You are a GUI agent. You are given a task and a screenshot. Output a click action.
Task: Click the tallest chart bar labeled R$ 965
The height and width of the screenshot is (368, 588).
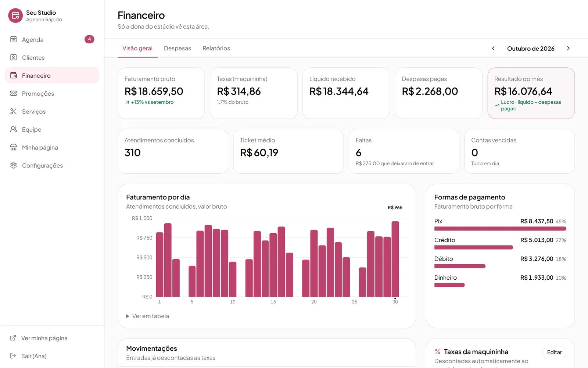pyautogui.click(x=395, y=259)
